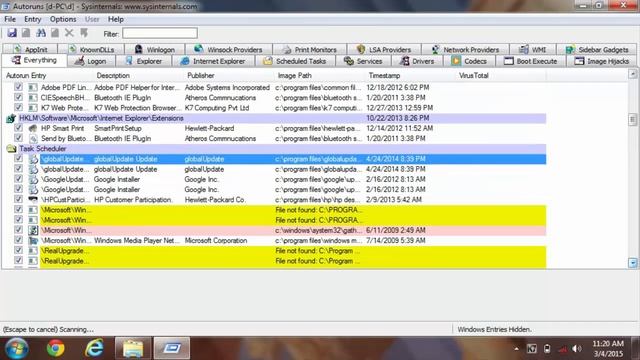Open the File menu
This screenshot has height=360, width=640.
point(10,19)
